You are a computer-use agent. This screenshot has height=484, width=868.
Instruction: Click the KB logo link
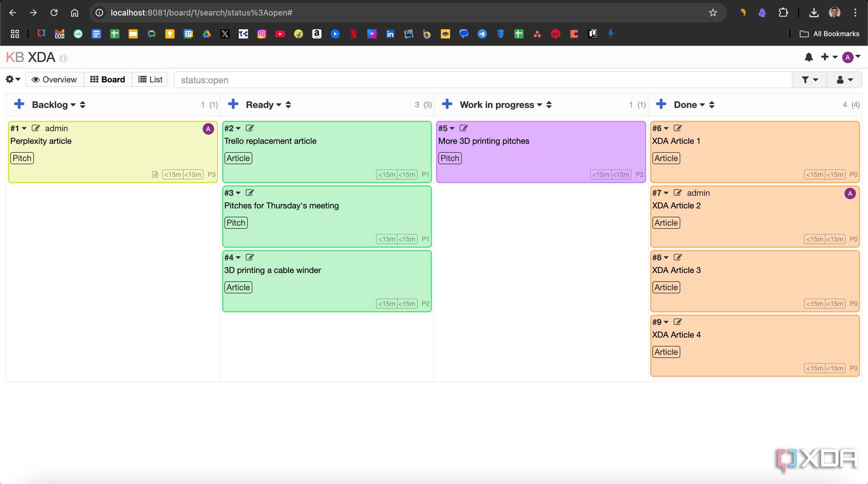point(15,57)
